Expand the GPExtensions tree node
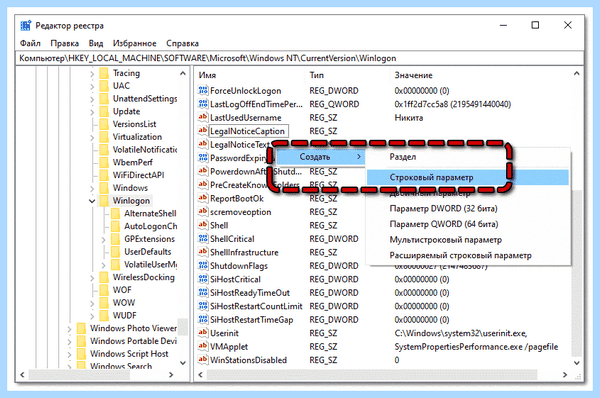Screen dimensions: 600x398 [x=104, y=239]
